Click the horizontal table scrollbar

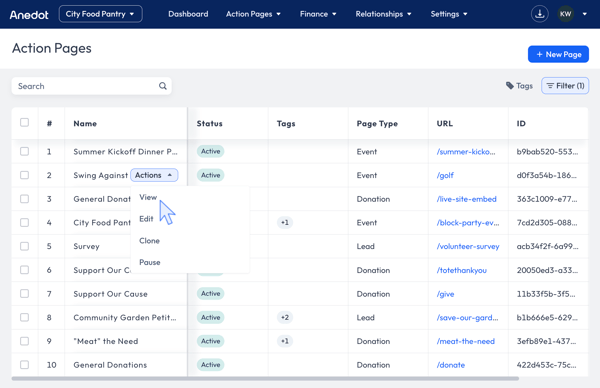click(x=265, y=378)
